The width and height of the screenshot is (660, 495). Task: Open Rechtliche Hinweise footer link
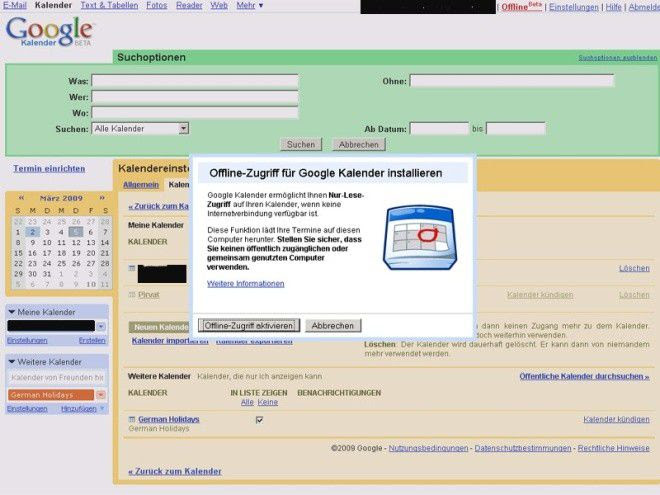(613, 448)
